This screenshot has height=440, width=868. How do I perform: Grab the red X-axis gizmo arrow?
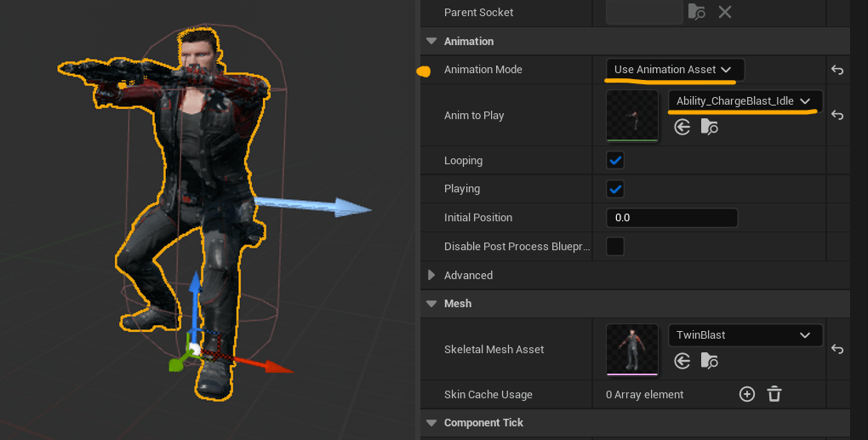(x=260, y=363)
